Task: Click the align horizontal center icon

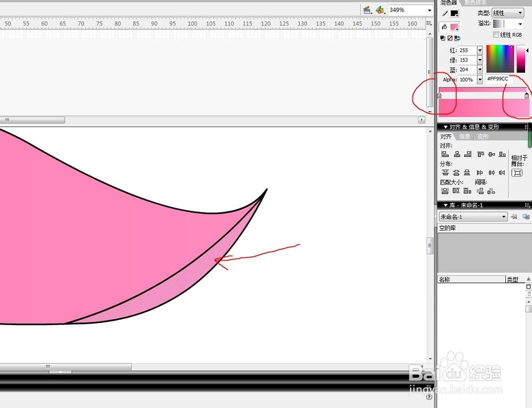Action: coord(457,154)
